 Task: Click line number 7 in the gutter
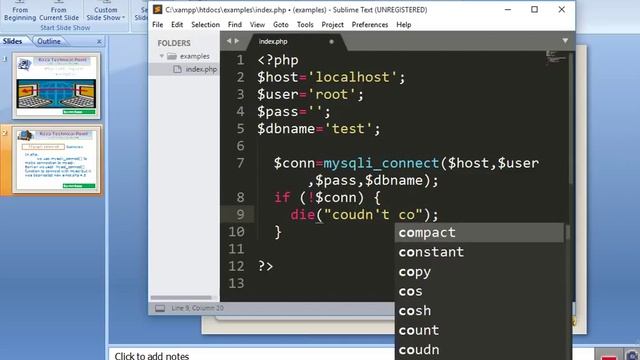pos(240,163)
